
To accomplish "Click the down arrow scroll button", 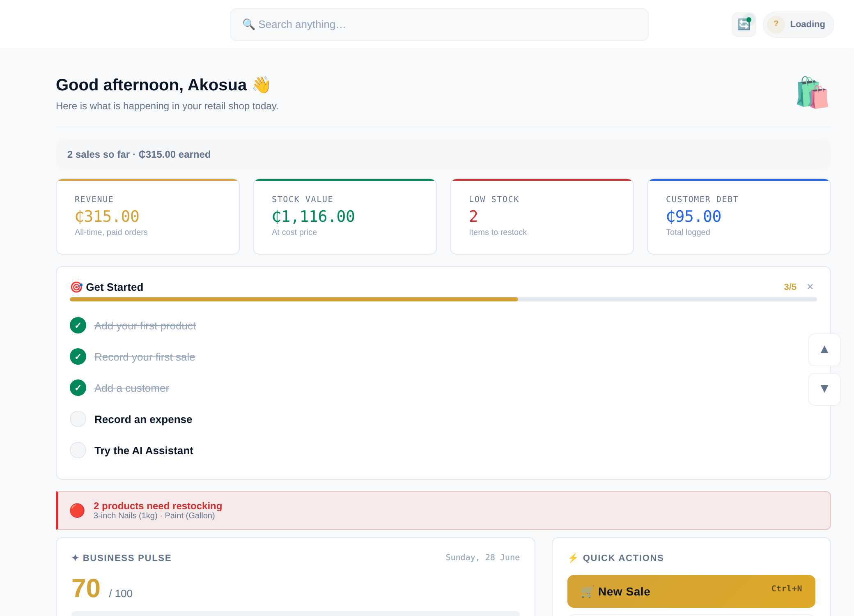I will 824,389.
